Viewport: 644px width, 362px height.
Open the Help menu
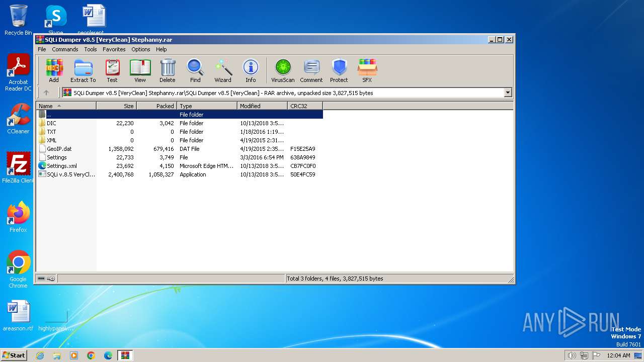point(161,49)
